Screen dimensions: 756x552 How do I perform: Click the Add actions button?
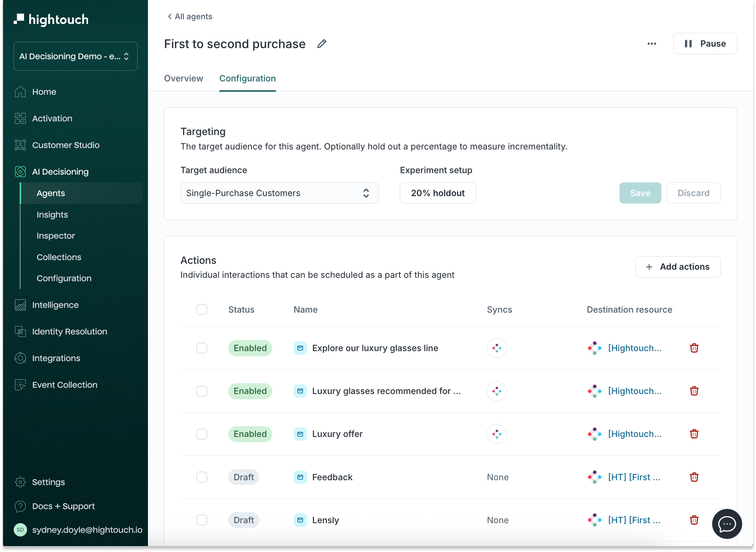[678, 267]
